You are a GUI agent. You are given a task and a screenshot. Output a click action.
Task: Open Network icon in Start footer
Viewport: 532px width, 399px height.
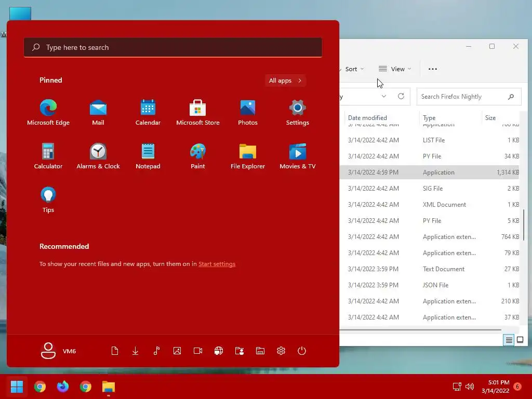click(x=219, y=351)
